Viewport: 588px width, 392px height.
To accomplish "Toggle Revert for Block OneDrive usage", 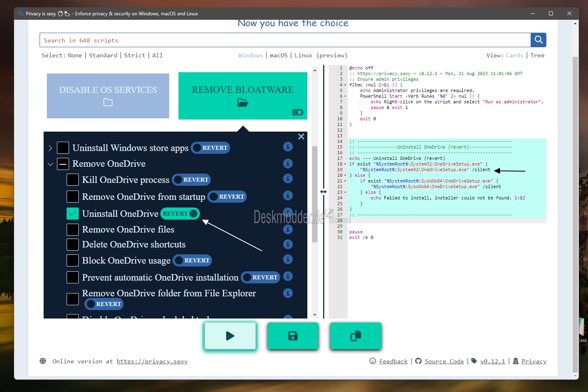I will coord(192,260).
